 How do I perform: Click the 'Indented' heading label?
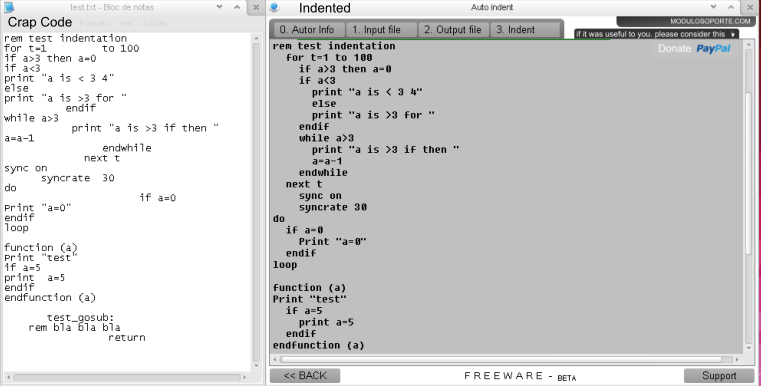[x=325, y=8]
